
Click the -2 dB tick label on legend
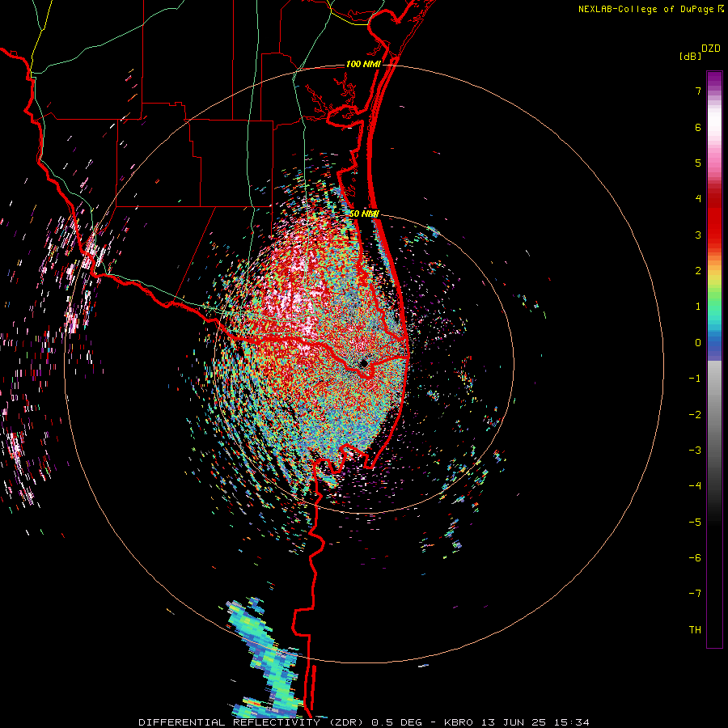pyautogui.click(x=695, y=414)
